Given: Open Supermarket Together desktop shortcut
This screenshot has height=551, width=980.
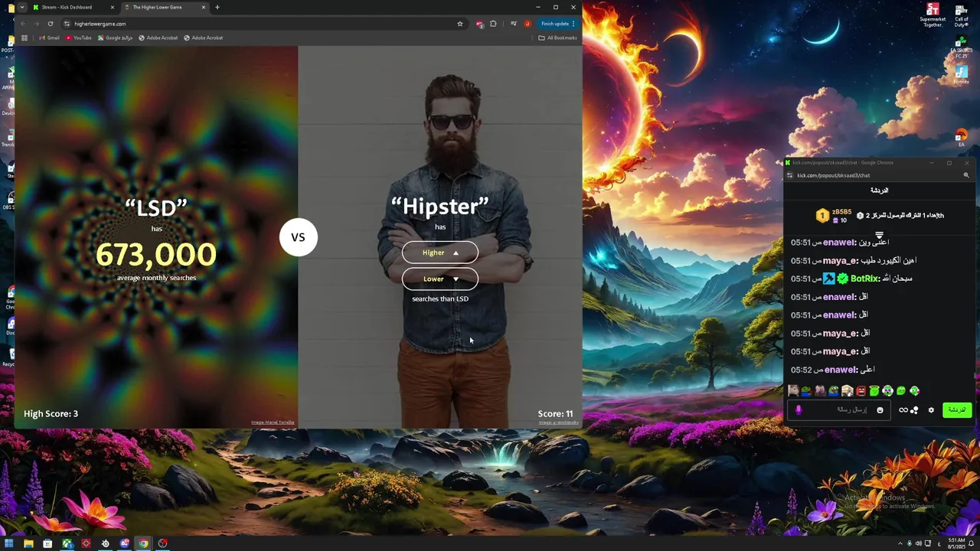Looking at the screenshot, I should 933,15.
